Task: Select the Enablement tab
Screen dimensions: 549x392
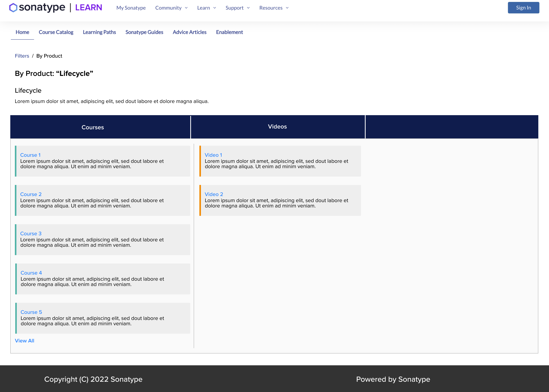Action: pos(230,32)
